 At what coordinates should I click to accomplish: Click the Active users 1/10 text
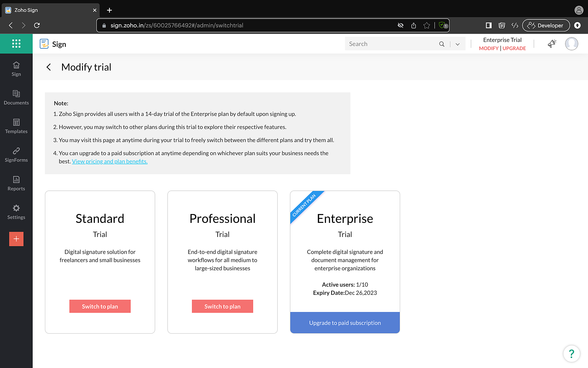(x=345, y=284)
